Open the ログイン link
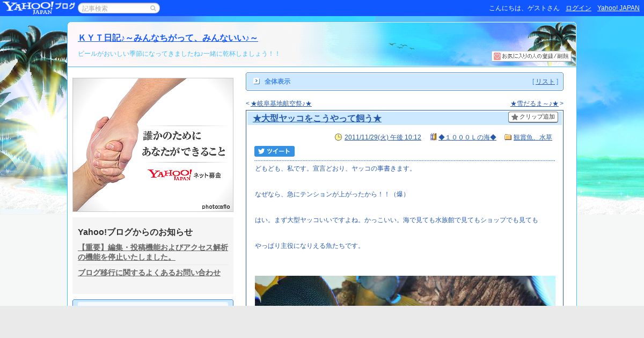 pos(579,8)
